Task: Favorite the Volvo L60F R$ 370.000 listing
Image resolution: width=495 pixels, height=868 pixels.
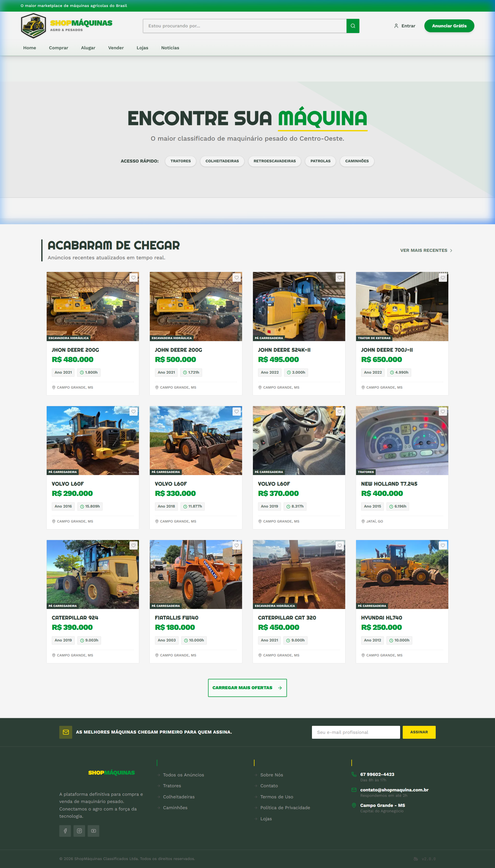Action: [x=340, y=412]
